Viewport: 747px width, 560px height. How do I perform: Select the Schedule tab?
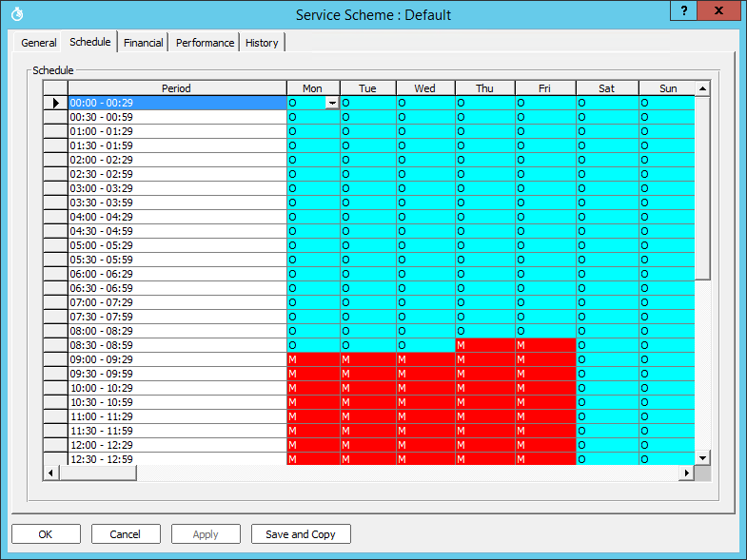click(90, 42)
